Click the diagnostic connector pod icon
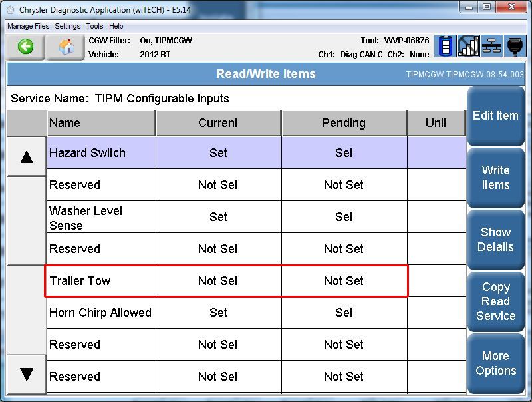This screenshot has width=532, height=402. pos(515,46)
